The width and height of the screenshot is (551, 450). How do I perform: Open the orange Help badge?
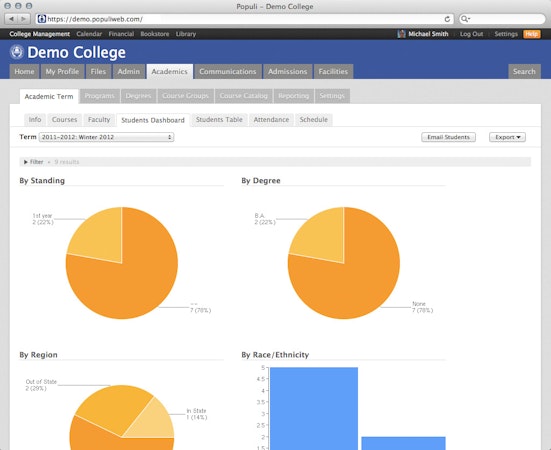[x=532, y=34]
